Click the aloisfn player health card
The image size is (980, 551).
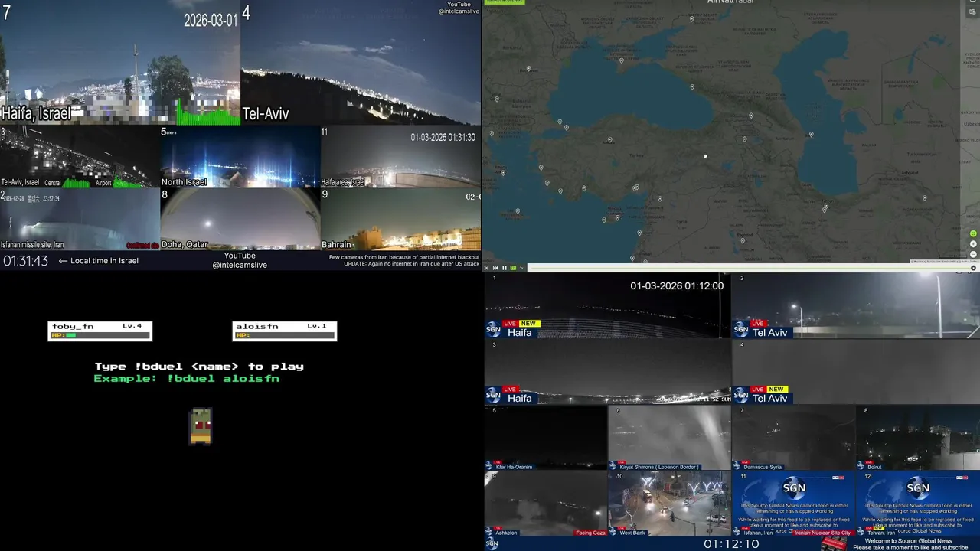click(x=285, y=331)
